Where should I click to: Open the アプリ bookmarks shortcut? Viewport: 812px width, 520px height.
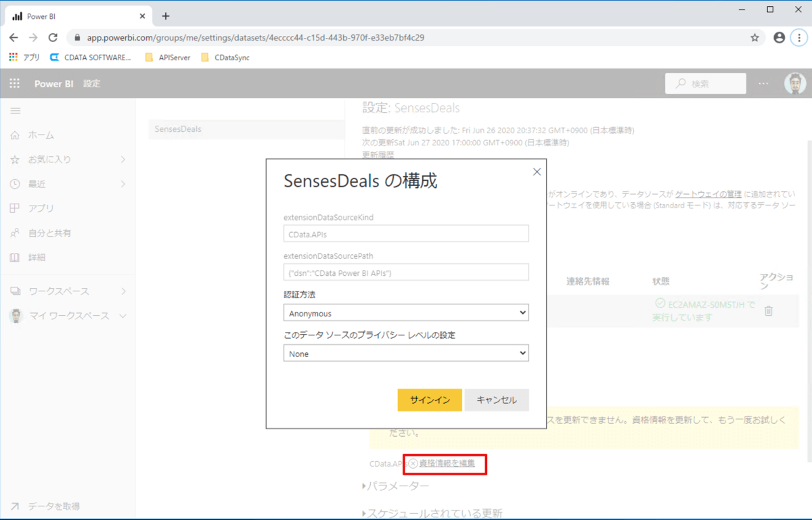(24, 57)
